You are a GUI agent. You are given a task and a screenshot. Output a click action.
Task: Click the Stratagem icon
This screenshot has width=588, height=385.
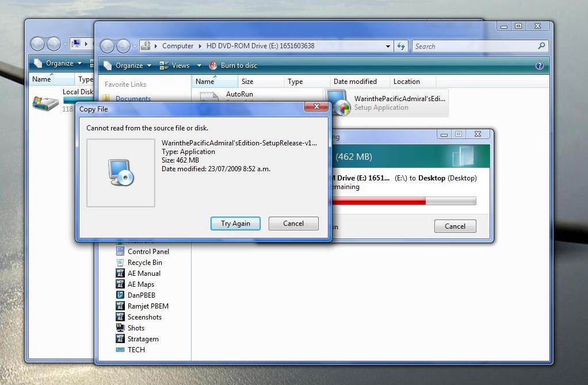(120, 338)
